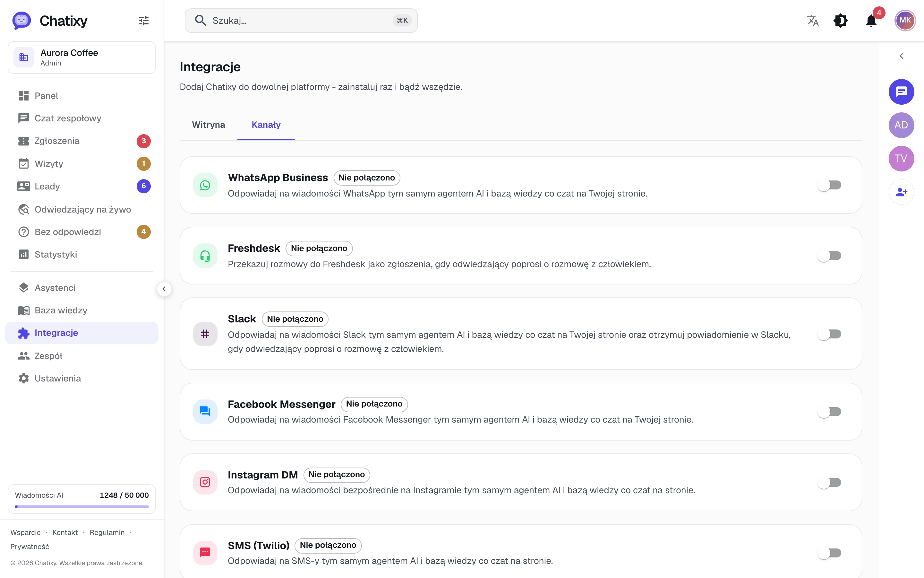Click the search magnifier icon
The image size is (924, 578).
201,21
